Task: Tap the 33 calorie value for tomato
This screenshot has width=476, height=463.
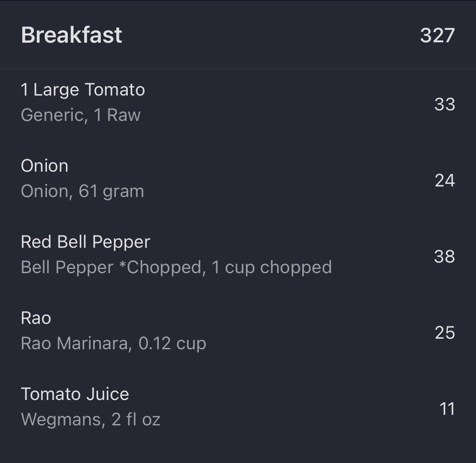Action: coord(444,104)
